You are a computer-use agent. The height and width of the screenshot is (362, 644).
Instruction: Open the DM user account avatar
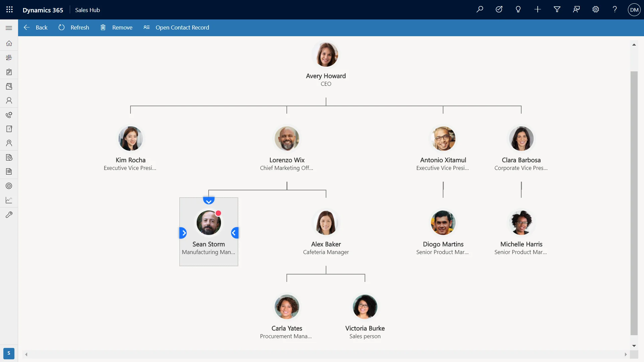[x=634, y=10]
